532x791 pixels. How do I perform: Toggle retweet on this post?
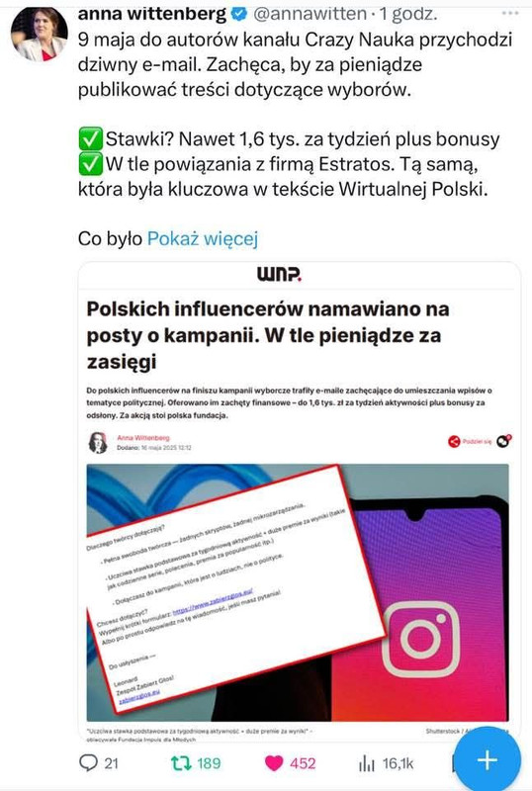[181, 762]
